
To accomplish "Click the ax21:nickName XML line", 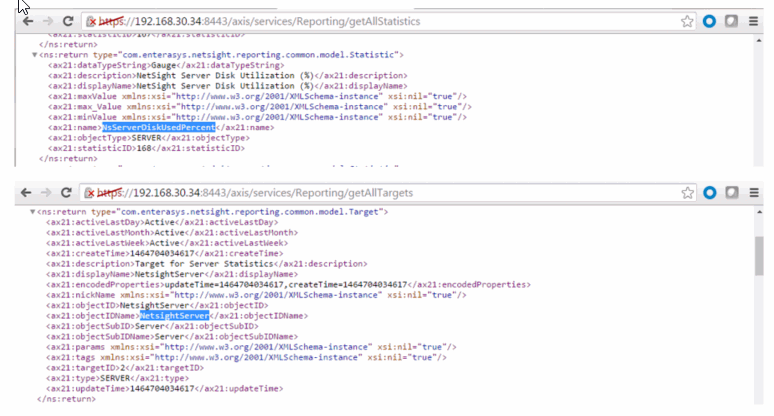I will coord(256,295).
